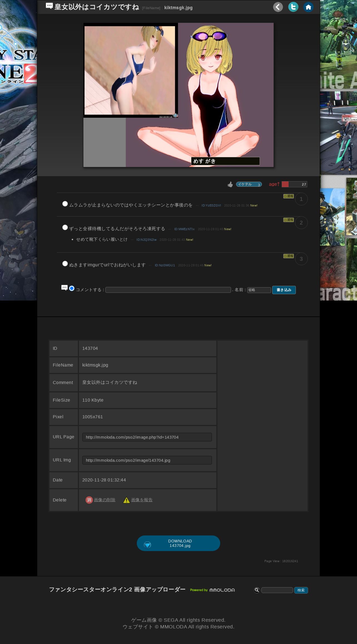This screenshot has height=644, width=357.
Task: Select radio for the imgur url comment
Action: pos(65,264)
